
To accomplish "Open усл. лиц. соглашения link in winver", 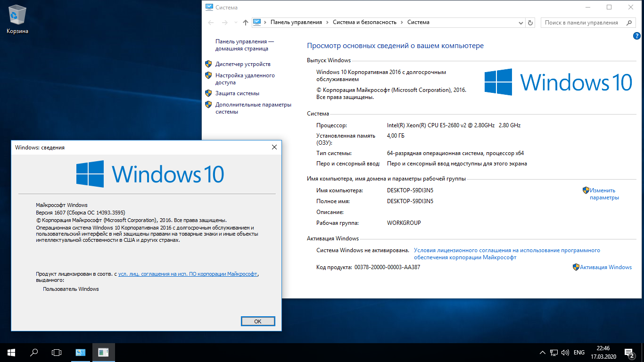I will [188, 273].
